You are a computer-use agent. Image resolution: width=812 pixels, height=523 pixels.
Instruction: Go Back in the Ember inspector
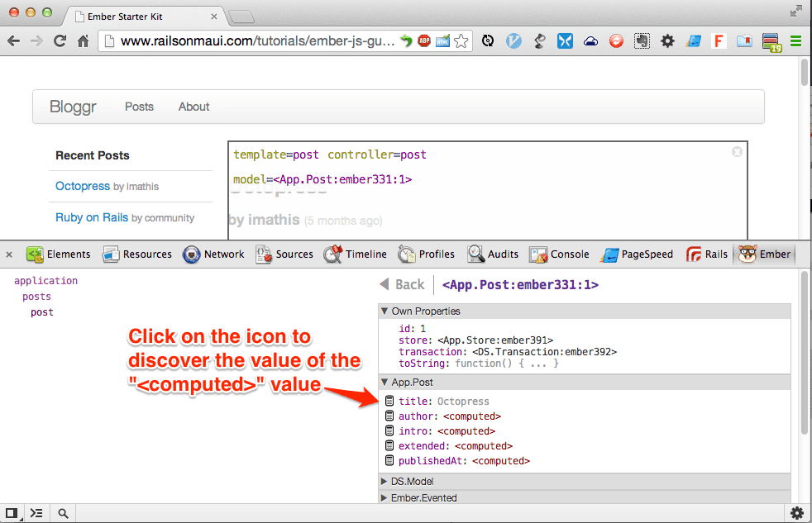pyautogui.click(x=403, y=284)
